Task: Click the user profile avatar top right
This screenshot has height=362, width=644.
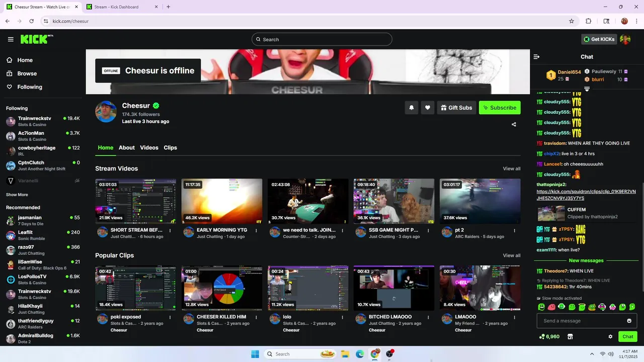Action: (625, 39)
